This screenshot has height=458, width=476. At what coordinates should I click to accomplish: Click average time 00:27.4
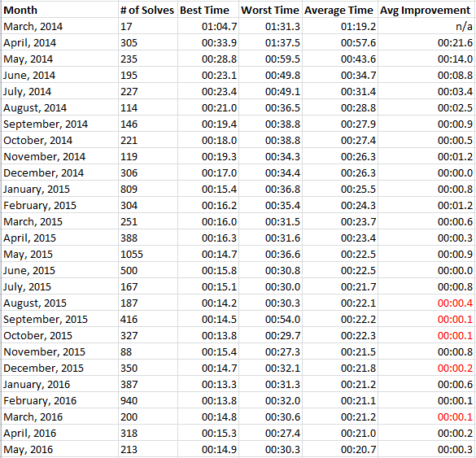tap(340, 140)
